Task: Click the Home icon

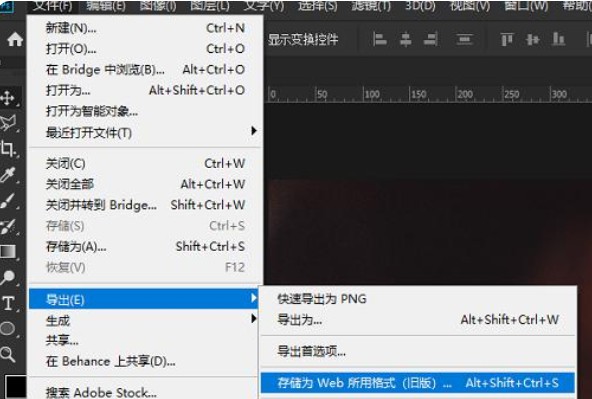Action: pyautogui.click(x=15, y=39)
